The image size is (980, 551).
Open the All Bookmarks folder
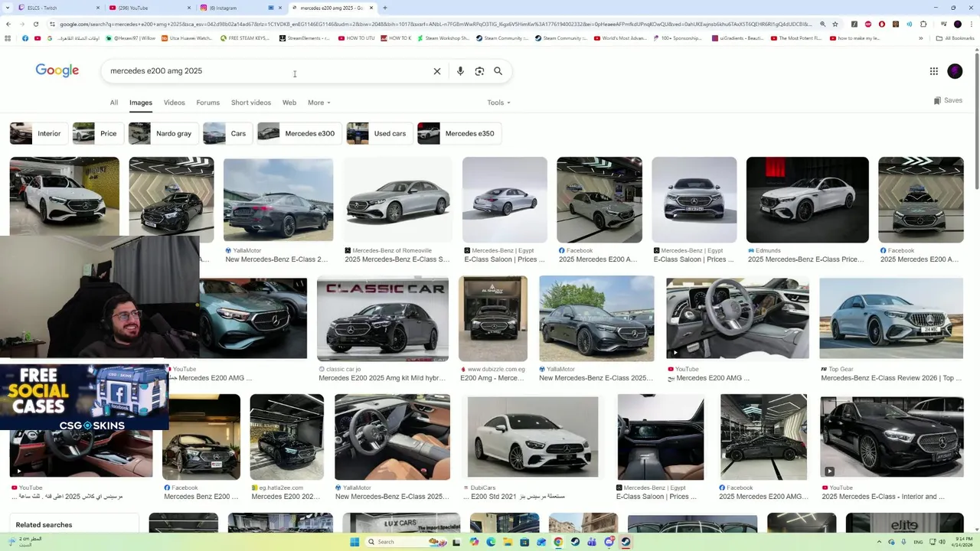point(954,38)
